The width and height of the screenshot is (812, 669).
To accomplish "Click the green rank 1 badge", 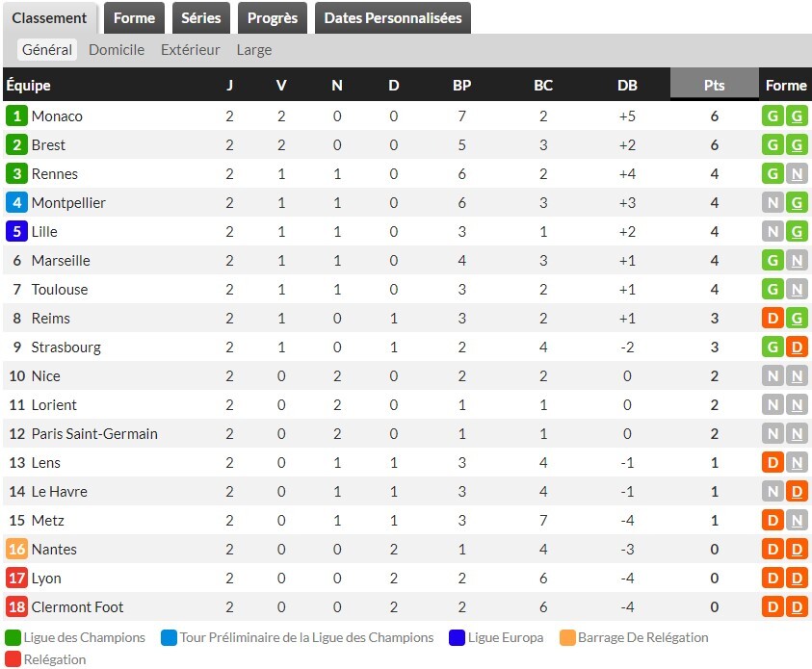I will (16, 116).
